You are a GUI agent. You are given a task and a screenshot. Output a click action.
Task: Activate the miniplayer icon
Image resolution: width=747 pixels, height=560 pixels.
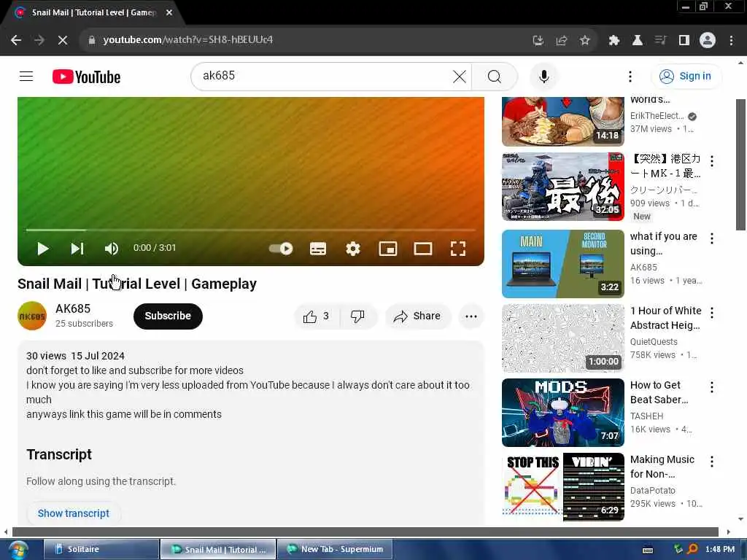[x=388, y=249]
